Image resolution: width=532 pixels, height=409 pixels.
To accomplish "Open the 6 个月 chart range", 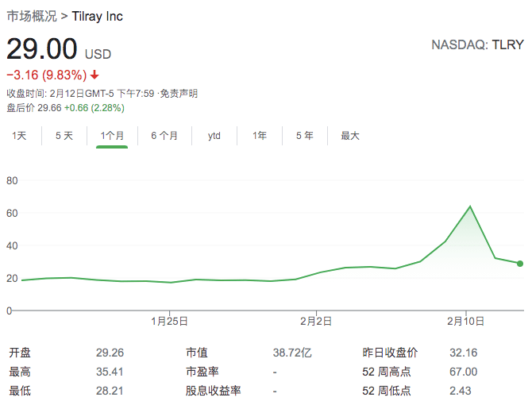I will click(x=164, y=136).
